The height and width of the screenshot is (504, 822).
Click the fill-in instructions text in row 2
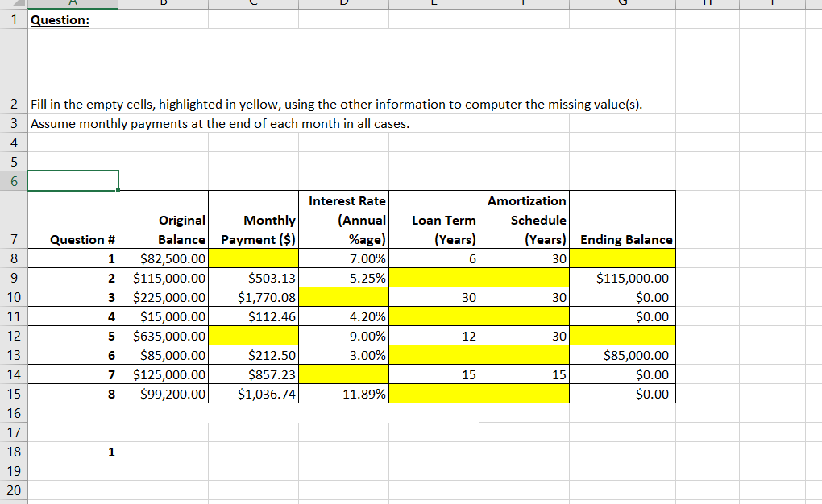[x=336, y=104]
